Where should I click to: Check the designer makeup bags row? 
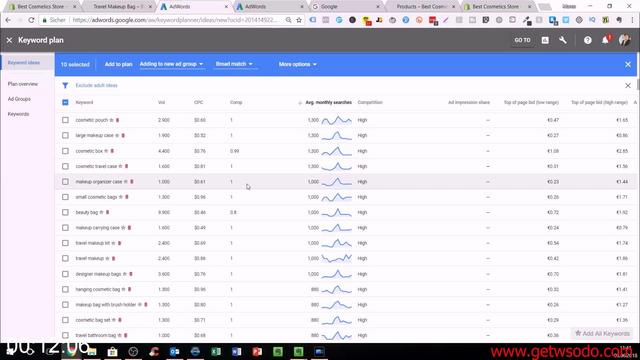65,274
